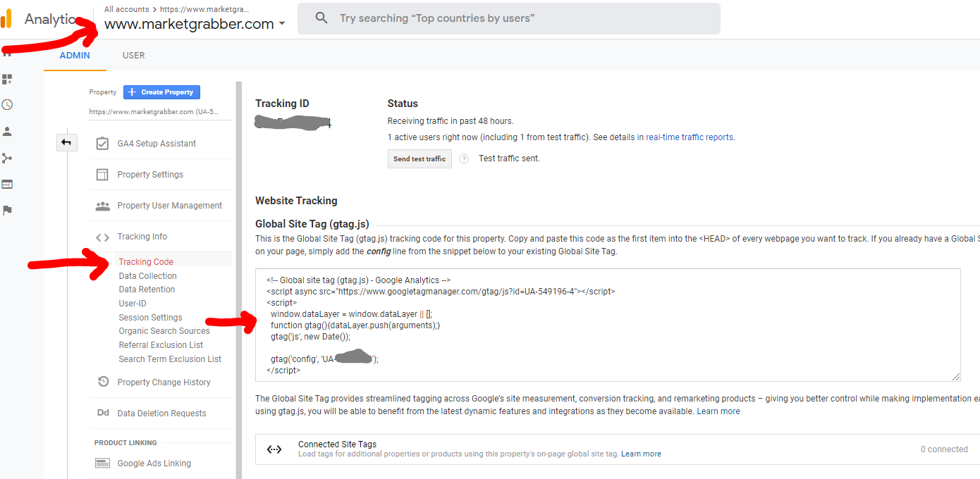Screen dimensions: 980x479
Task: Click the help question mark near Send test traffic
Action: (x=464, y=159)
